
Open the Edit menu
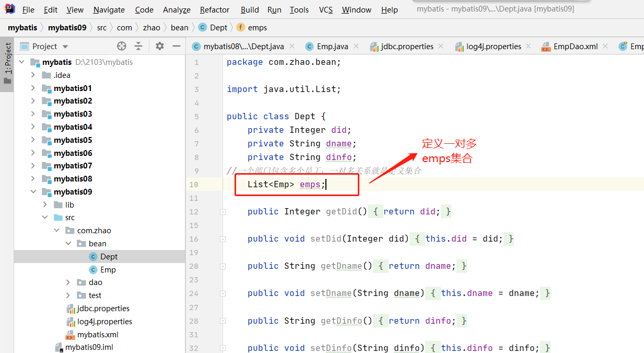click(x=51, y=9)
